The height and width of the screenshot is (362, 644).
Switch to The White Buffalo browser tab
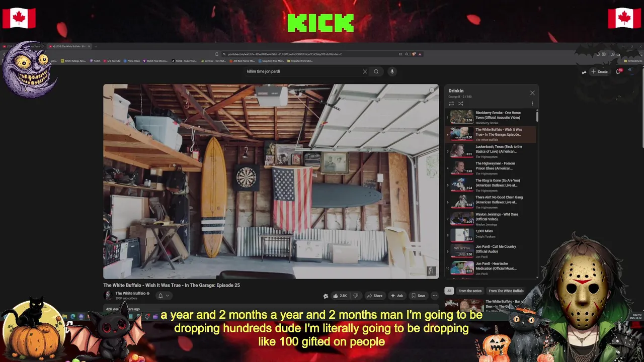[x=70, y=46]
